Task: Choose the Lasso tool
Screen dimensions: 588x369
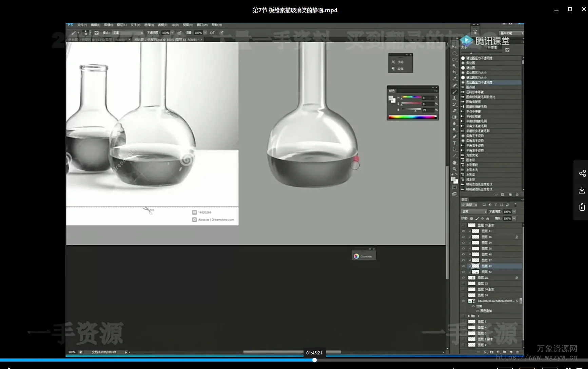Action: tap(454, 59)
